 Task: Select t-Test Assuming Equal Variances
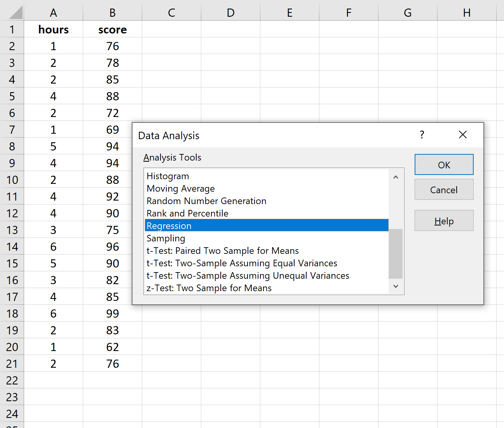tap(267, 263)
